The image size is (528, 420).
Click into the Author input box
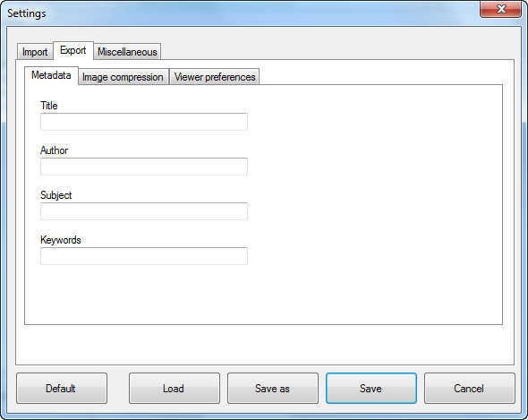144,167
